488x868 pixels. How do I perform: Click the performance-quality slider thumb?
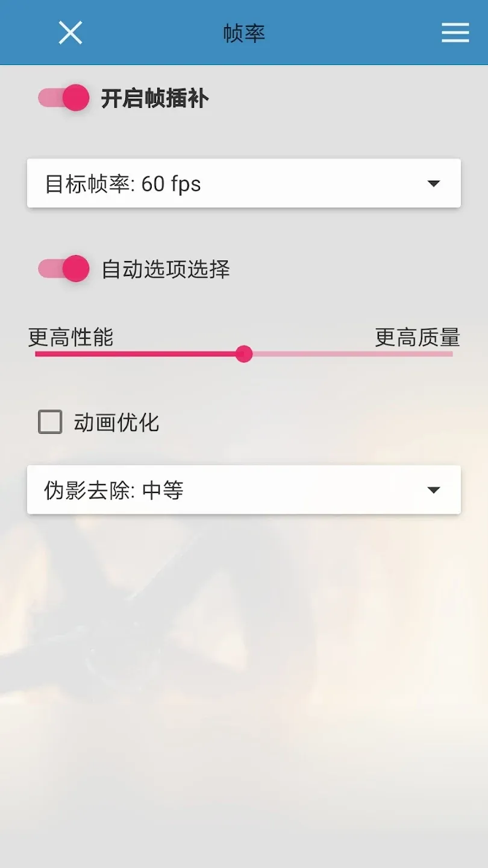244,354
